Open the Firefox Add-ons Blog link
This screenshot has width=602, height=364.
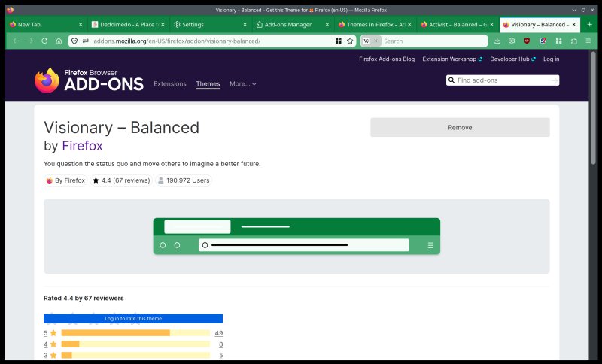coord(387,59)
